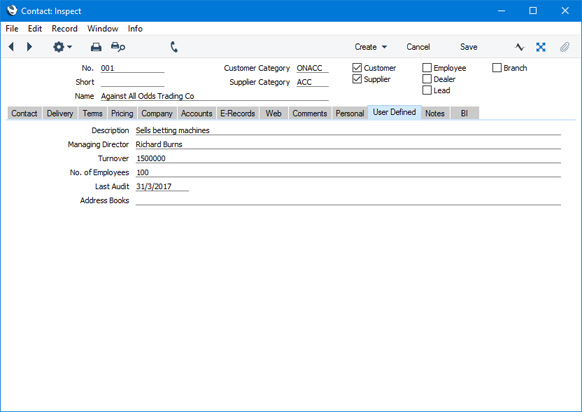582x412 pixels.
Task: Toggle the Lead checkbox
Action: tap(427, 90)
